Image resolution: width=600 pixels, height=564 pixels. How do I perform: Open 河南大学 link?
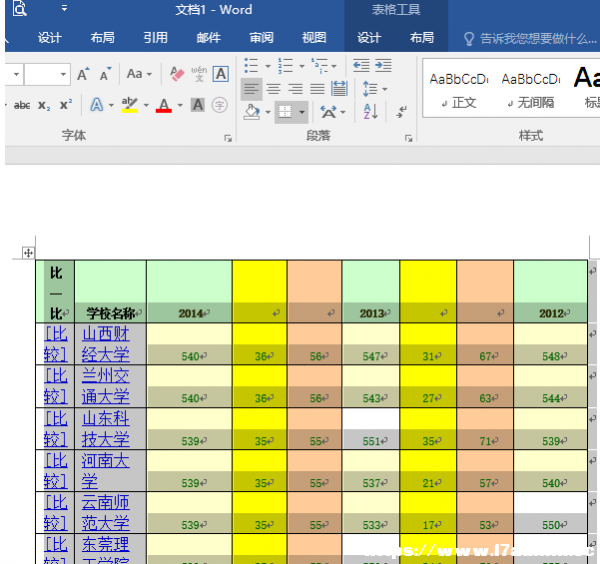pyautogui.click(x=106, y=471)
